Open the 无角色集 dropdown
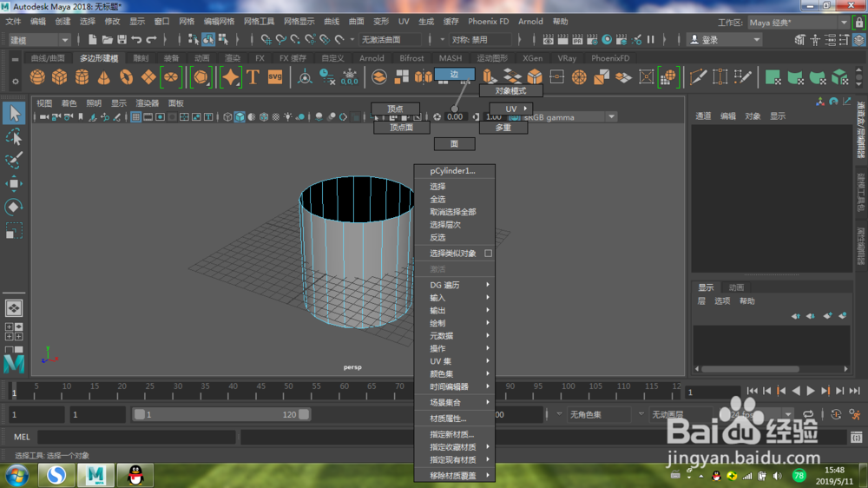Screen dimensions: 868x488 [x=600, y=414]
